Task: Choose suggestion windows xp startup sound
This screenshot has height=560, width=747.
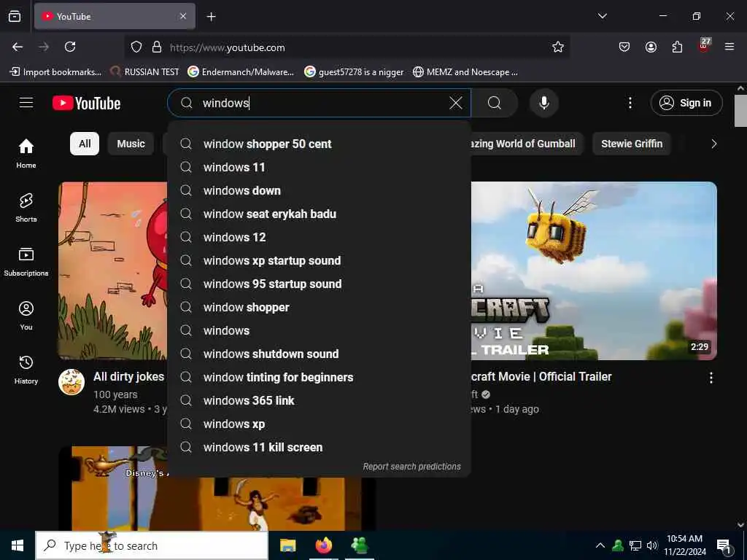Action: (x=320, y=260)
